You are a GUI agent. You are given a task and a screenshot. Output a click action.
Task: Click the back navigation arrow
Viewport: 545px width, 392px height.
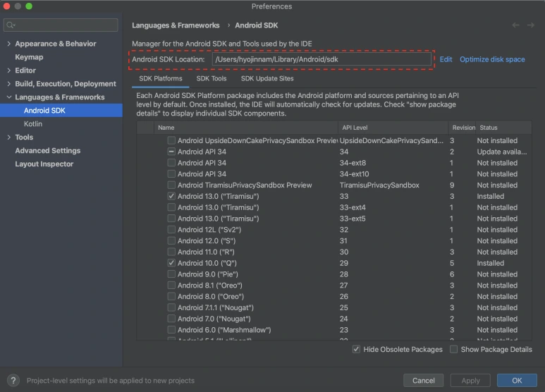pyautogui.click(x=516, y=25)
